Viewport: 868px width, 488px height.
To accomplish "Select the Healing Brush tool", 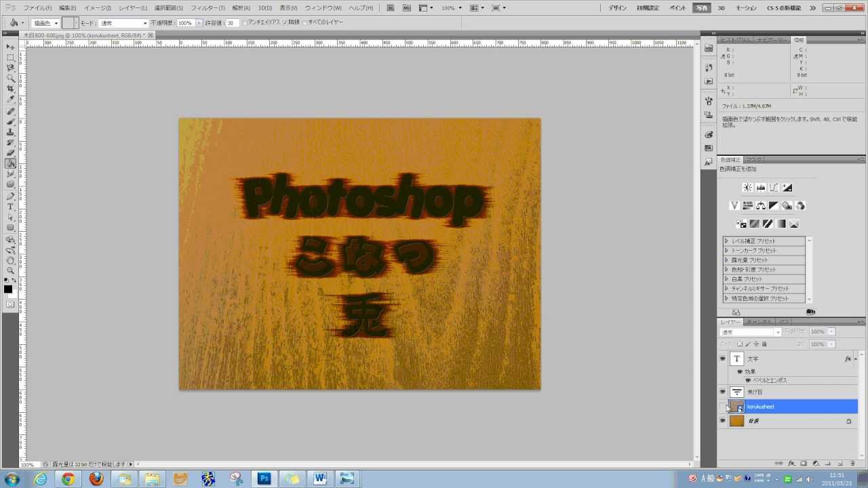I will pyautogui.click(x=11, y=111).
